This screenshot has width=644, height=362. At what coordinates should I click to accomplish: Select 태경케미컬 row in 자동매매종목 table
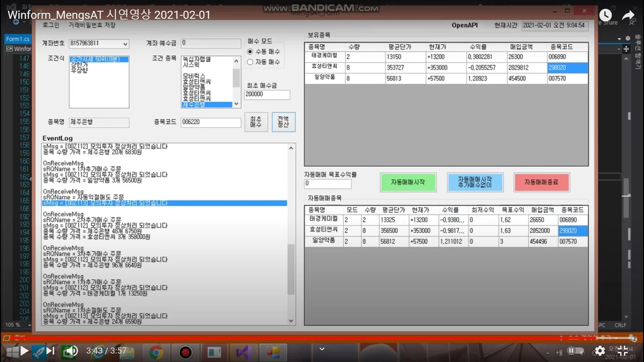click(x=446, y=220)
